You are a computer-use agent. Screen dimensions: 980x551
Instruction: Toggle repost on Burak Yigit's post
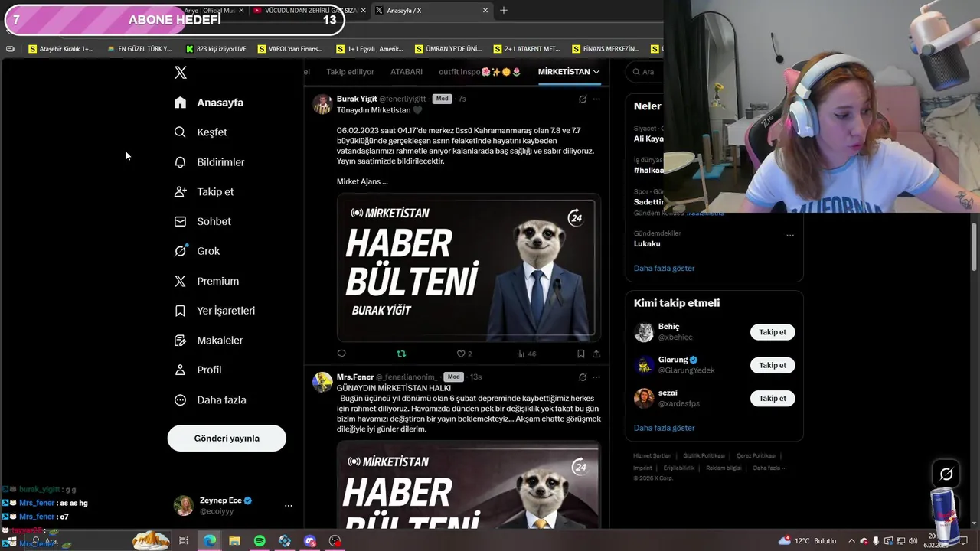[401, 354]
